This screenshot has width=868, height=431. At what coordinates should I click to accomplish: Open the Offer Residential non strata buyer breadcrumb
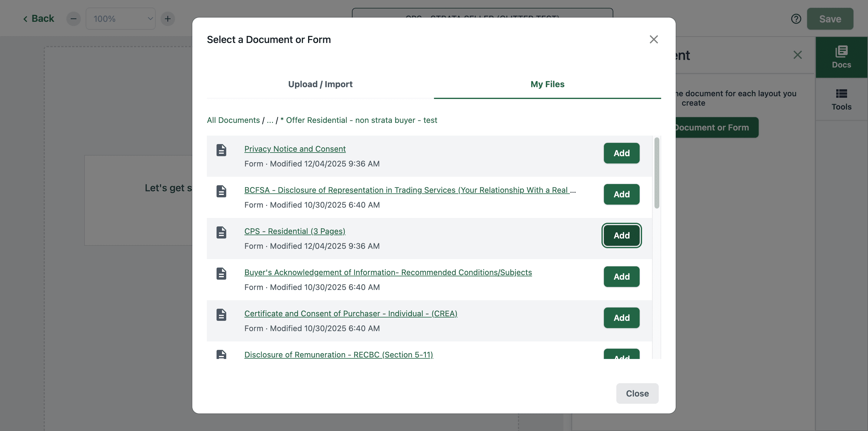(359, 120)
